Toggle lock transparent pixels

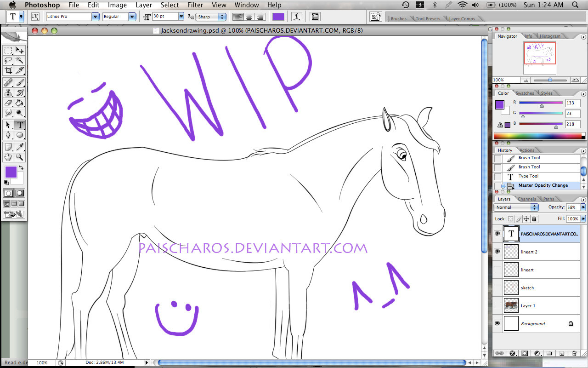tap(511, 219)
